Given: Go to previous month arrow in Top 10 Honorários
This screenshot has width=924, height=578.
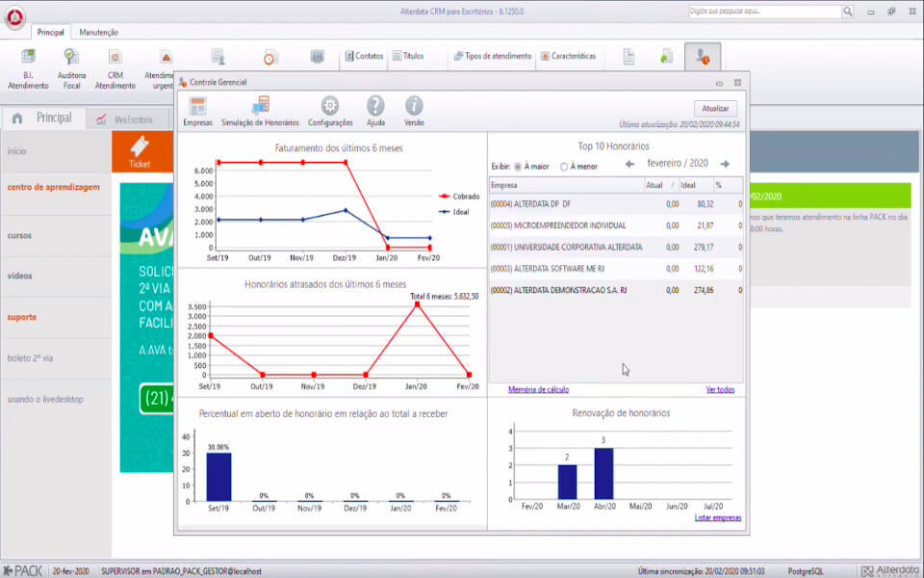Looking at the screenshot, I should coord(629,164).
